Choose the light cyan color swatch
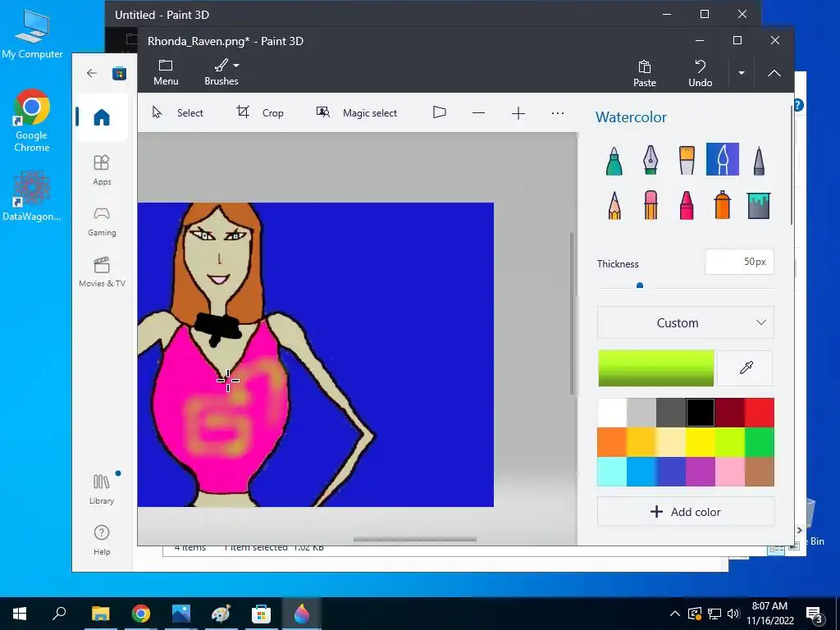The height and width of the screenshot is (630, 840). pyautogui.click(x=612, y=472)
